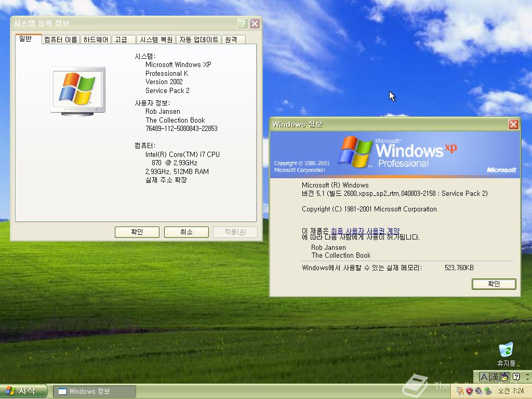Click the Windows XP Professional banner logo
The height and width of the screenshot is (399, 532).
(x=397, y=153)
